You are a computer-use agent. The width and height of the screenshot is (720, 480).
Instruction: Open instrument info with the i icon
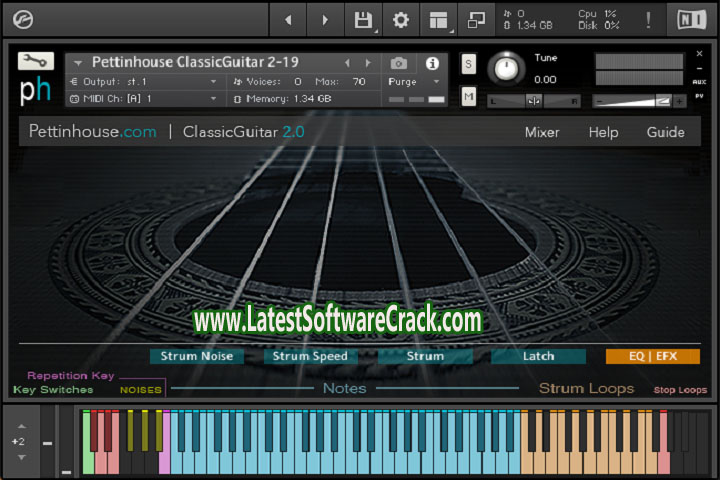click(432, 63)
